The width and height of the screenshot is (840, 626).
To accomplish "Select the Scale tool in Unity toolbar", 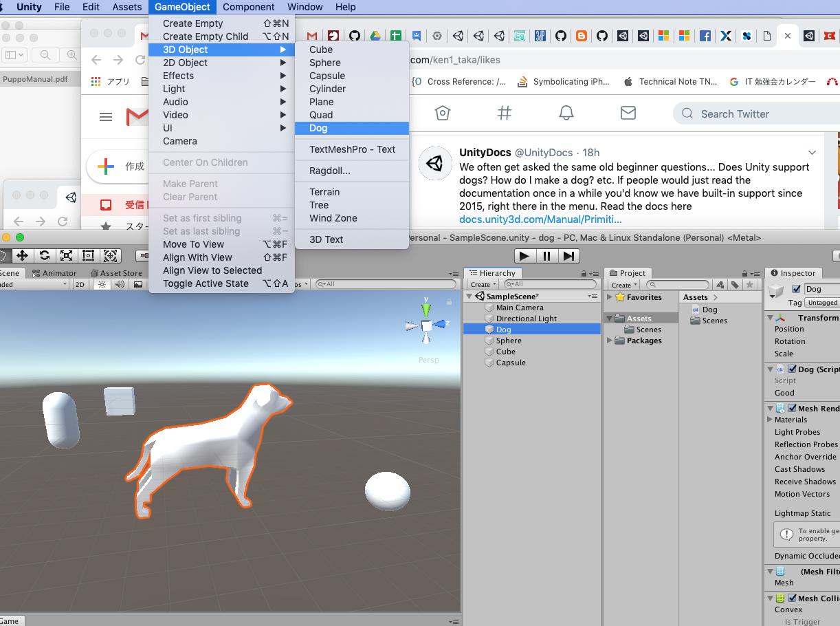I will point(67,255).
